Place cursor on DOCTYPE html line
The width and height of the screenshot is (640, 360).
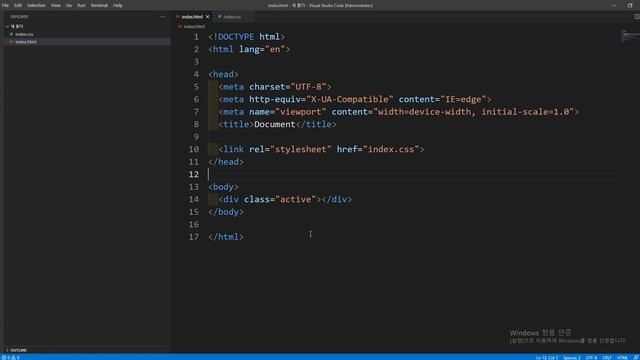tap(247, 37)
